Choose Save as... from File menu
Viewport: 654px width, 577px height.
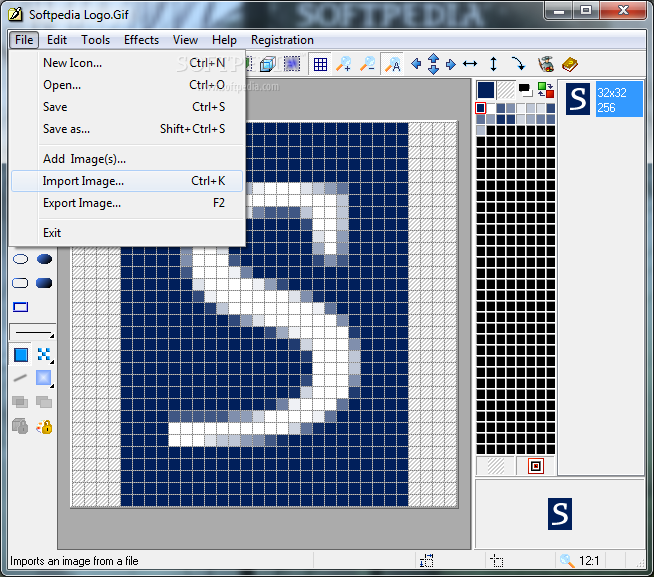tap(127, 129)
